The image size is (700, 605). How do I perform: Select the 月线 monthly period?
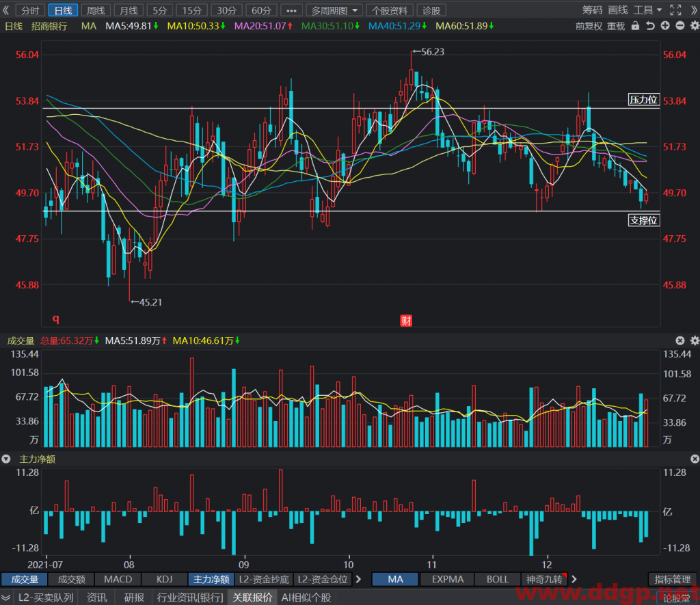(129, 10)
